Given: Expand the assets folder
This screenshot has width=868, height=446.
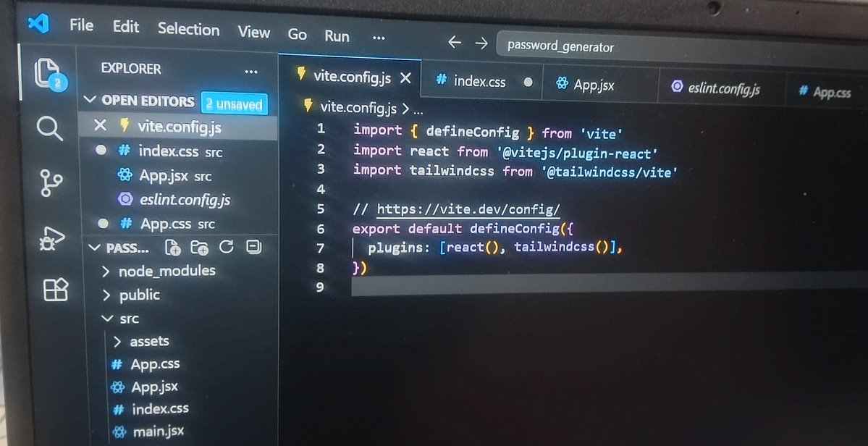Looking at the screenshot, I should (x=149, y=342).
